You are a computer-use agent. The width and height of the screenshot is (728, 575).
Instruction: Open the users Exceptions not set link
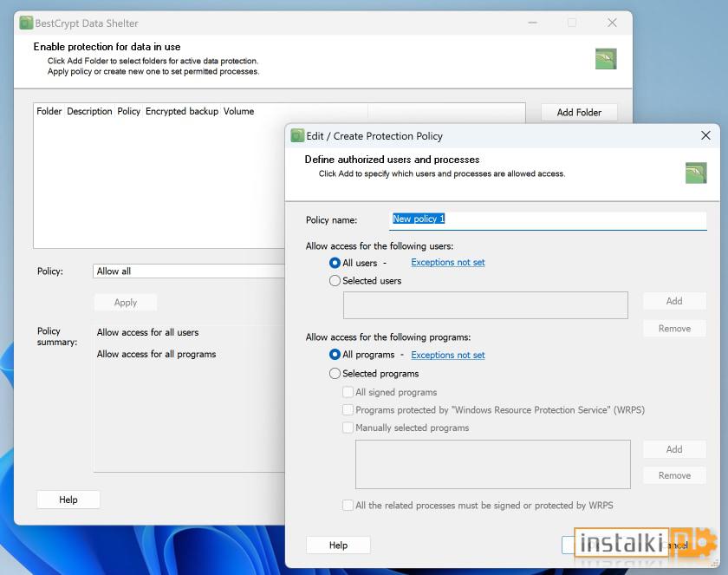(448, 263)
